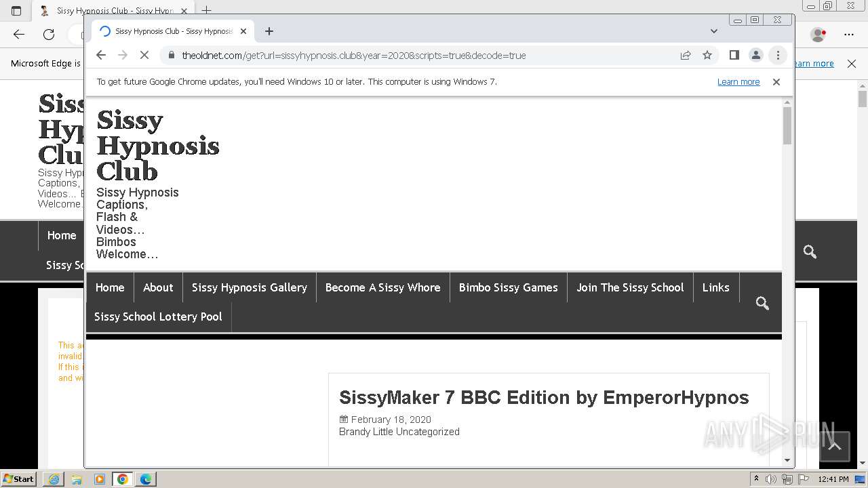Screen dimensions: 868x488
Task: Open Sissy School Lottery Pool menu item
Action: click(158, 317)
